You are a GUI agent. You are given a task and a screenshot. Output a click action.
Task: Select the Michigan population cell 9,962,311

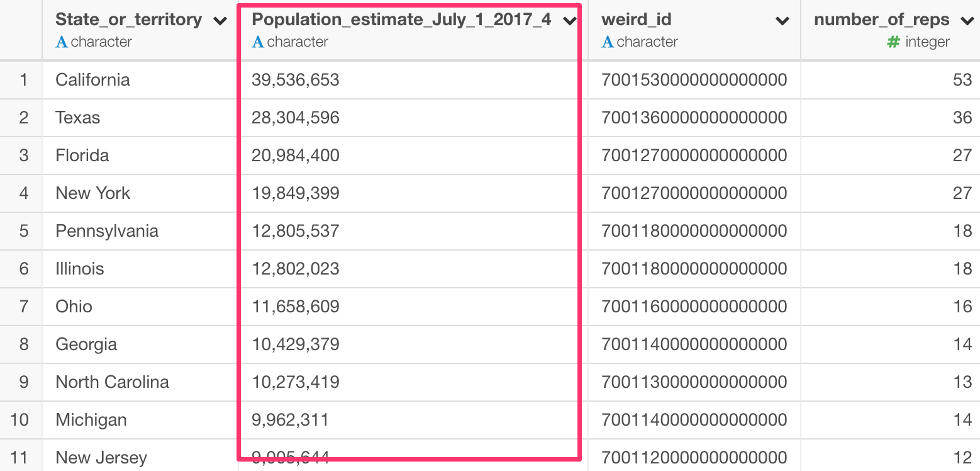[289, 420]
